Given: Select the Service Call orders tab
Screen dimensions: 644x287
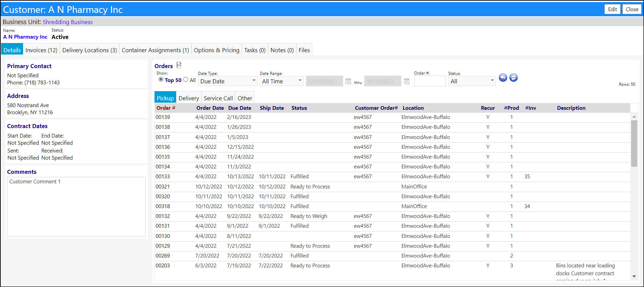Looking at the screenshot, I should [x=218, y=98].
